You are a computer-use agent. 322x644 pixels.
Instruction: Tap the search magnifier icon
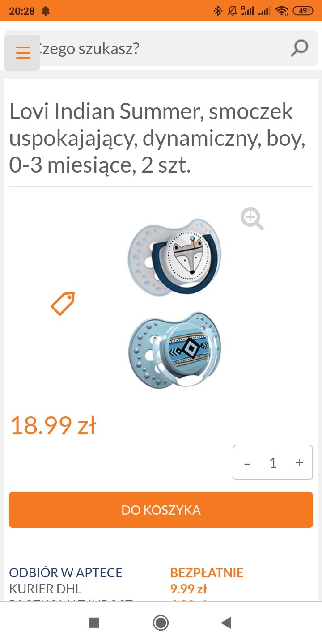pyautogui.click(x=299, y=48)
